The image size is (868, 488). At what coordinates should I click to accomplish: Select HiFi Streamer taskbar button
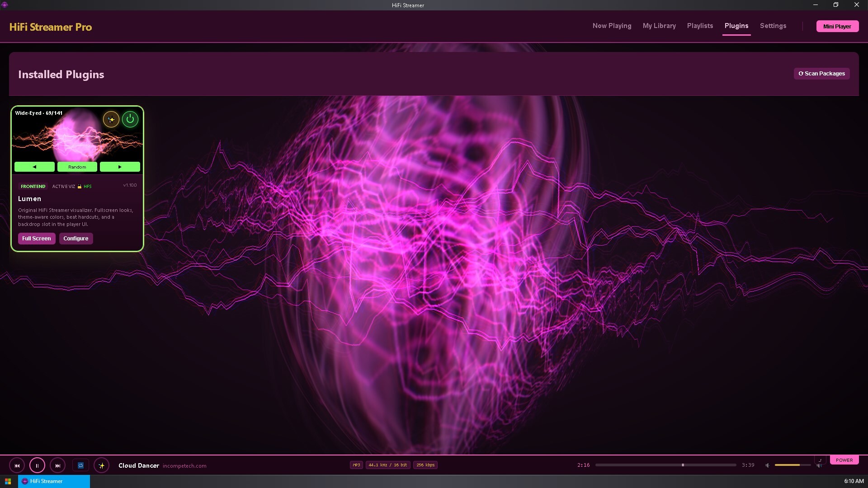point(54,481)
